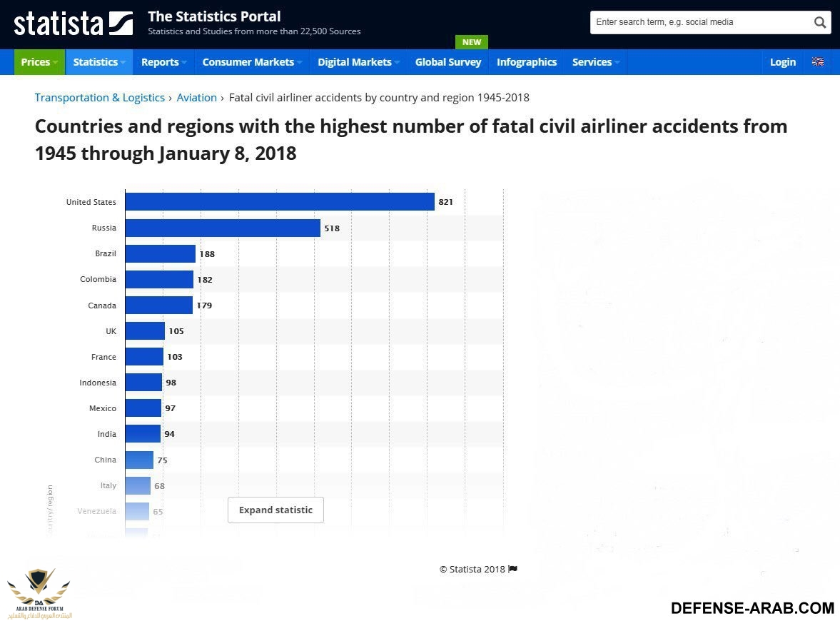Click the China bar showing 75

click(139, 460)
